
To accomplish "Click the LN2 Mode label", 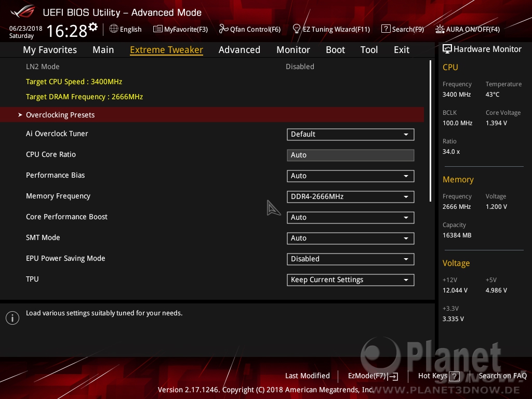I will click(43, 66).
